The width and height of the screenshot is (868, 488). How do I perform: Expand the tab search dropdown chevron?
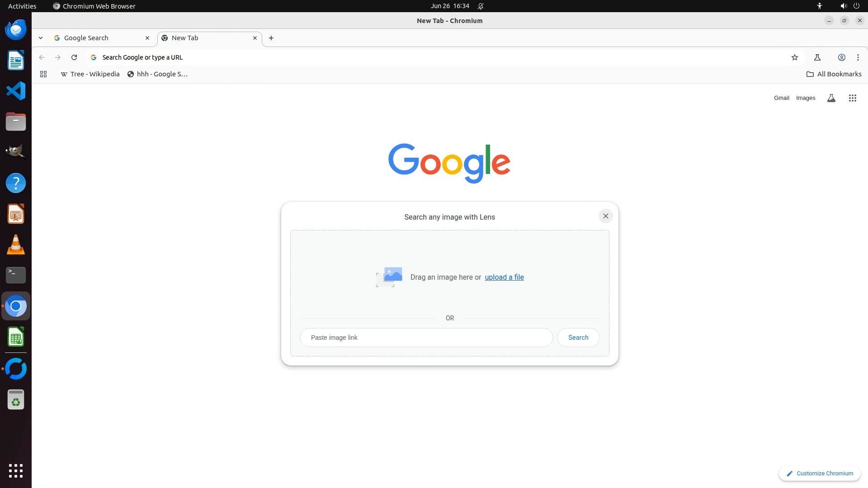click(x=41, y=38)
